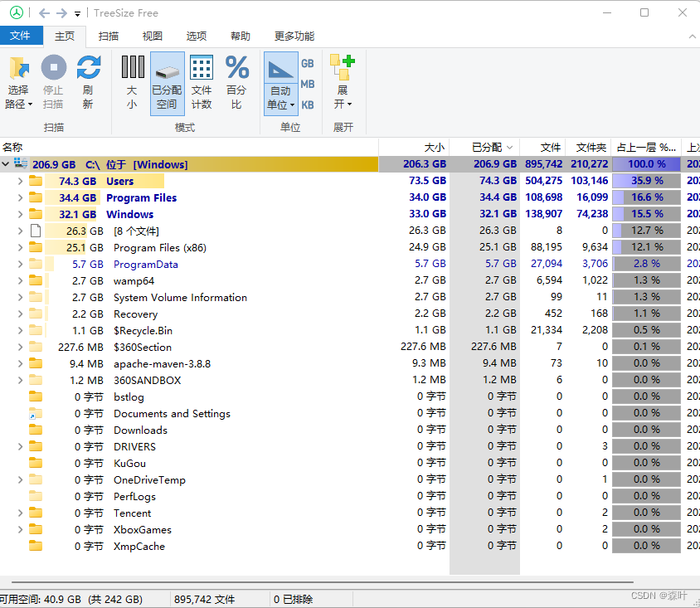
Task: Switch to the 主页 (Home) tab
Action: tap(65, 36)
